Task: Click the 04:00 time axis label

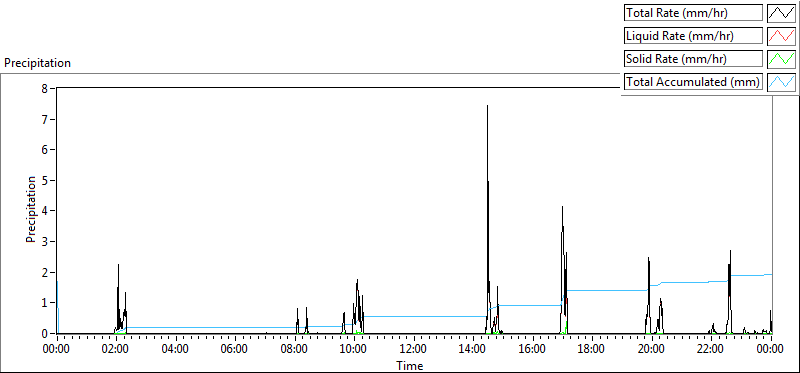Action: coord(176,350)
